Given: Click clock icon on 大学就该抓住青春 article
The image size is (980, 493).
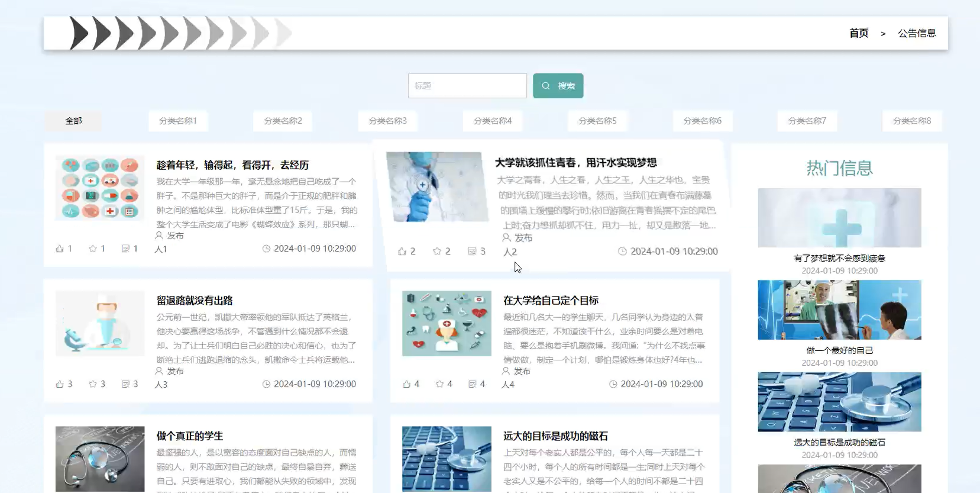Looking at the screenshot, I should tap(622, 251).
